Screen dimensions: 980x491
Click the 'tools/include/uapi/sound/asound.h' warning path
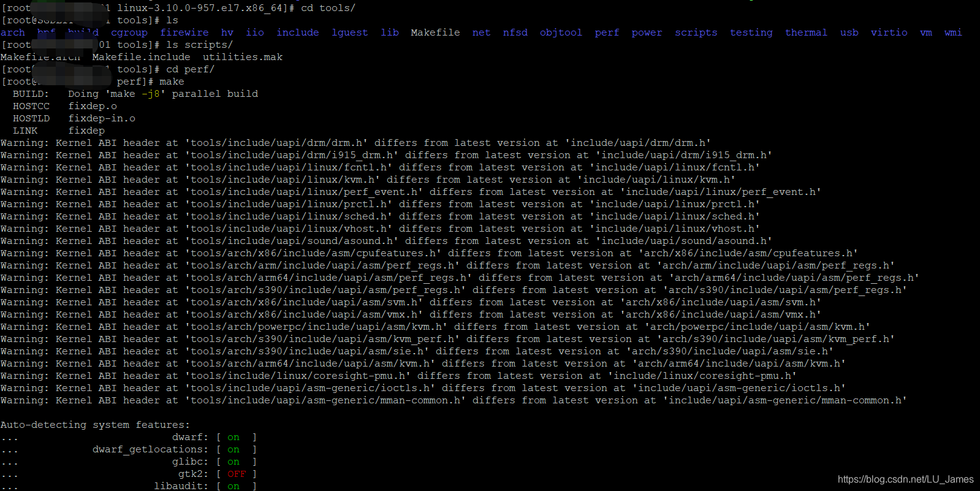point(292,241)
